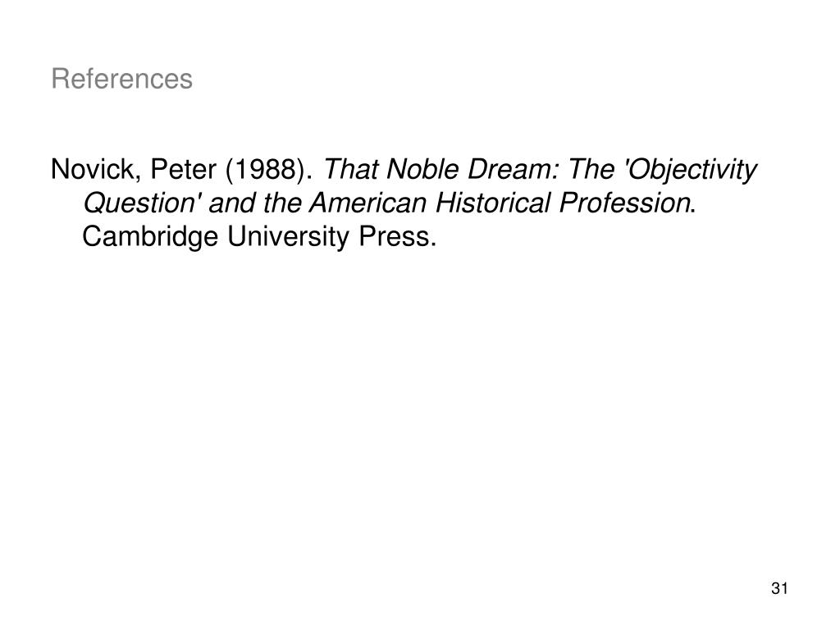Click the italic word Historical
840x630 pixels.
[493, 203]
